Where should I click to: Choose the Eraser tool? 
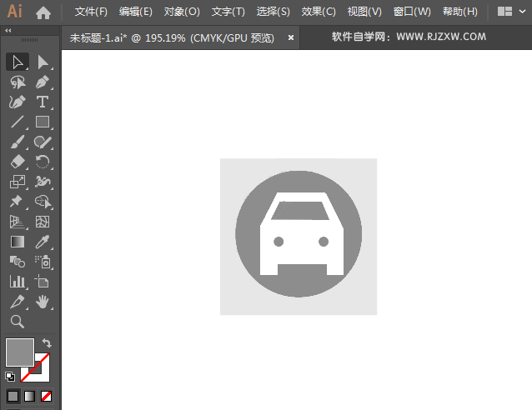[x=18, y=162]
